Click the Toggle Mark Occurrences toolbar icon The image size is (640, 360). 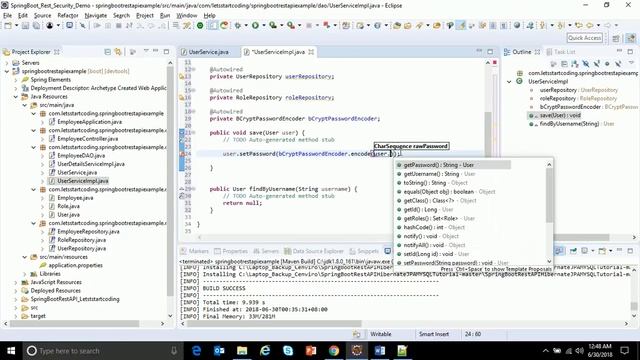461,25
